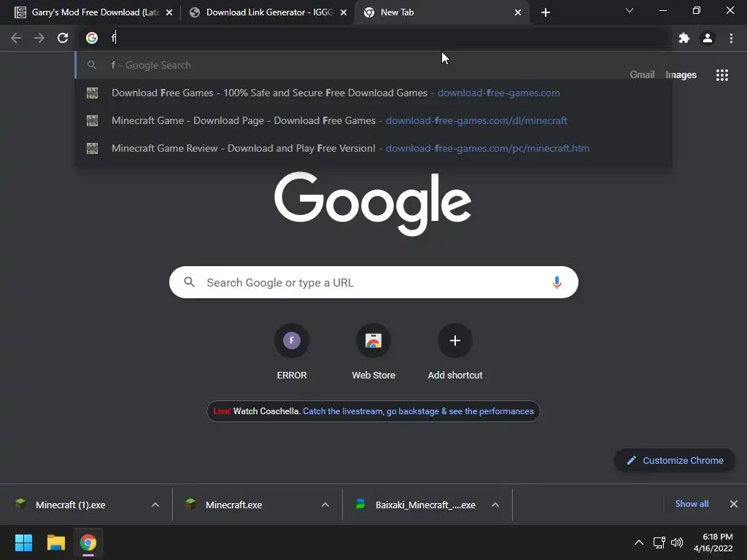This screenshot has width=747, height=560.
Task: Open the clock showing 6:18 PM
Action: tap(713, 542)
